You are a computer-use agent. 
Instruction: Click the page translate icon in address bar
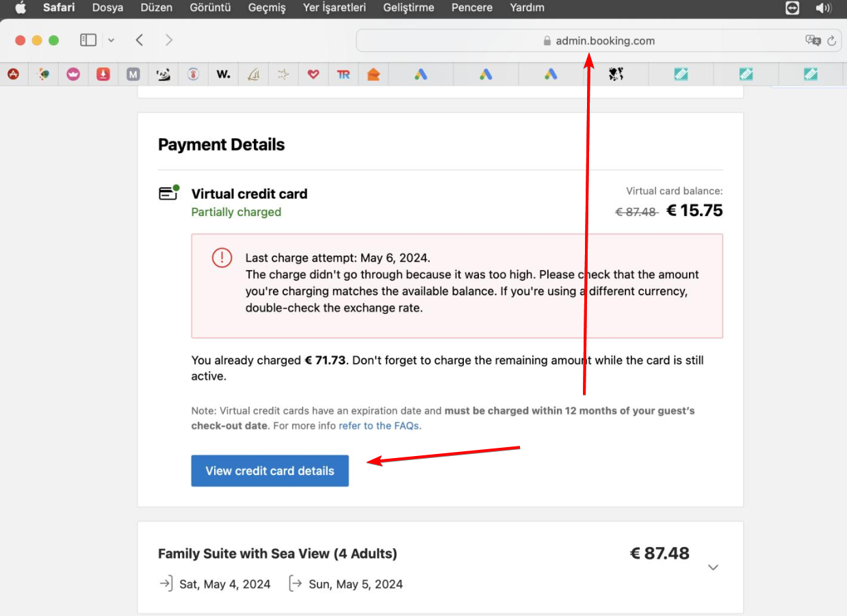pos(813,40)
